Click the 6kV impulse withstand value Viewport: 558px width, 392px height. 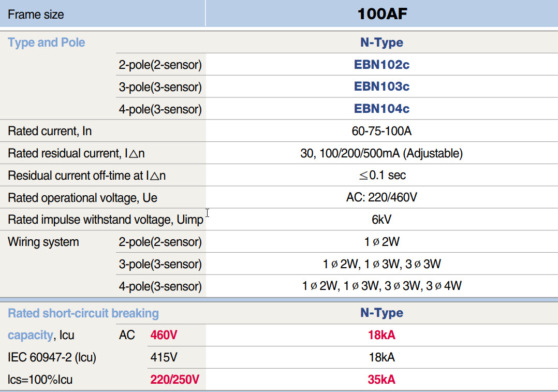click(381, 219)
